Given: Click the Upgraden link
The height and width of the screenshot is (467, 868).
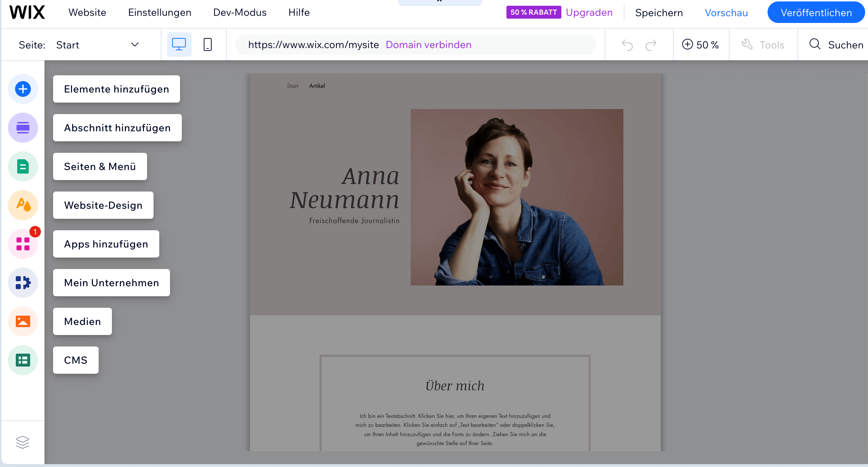Looking at the screenshot, I should click(589, 13).
